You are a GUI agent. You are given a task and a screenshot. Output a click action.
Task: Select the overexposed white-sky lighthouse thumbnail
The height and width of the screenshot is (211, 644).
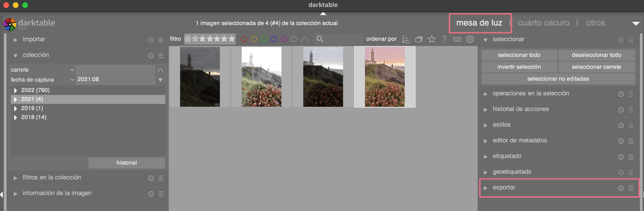click(262, 77)
